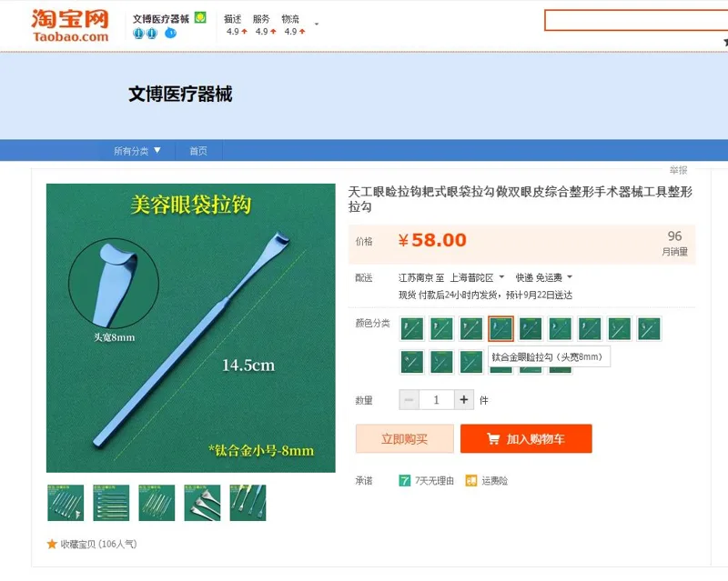
Task: Select the third swatch in the second color row
Action: 471,362
